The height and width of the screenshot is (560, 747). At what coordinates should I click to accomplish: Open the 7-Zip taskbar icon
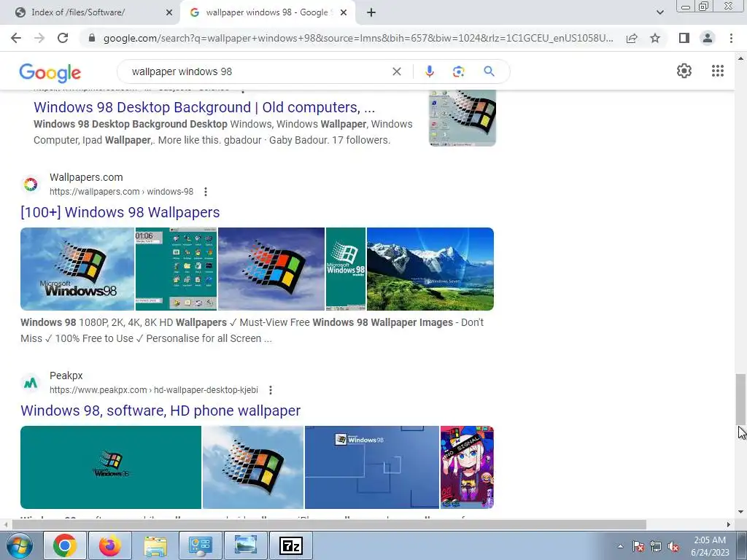coord(291,545)
